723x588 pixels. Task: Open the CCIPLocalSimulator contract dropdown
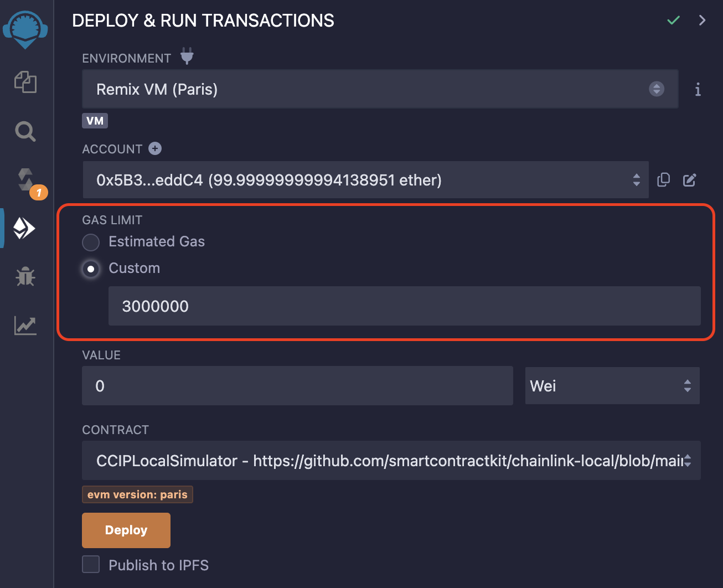[391, 461]
